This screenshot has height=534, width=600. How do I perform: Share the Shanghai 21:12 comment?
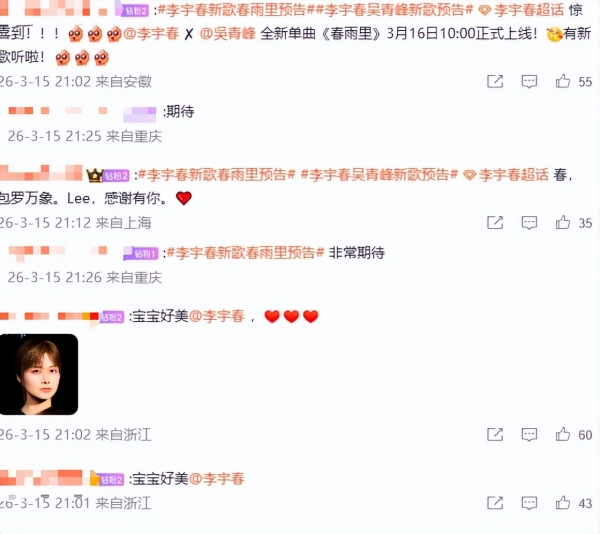(x=495, y=222)
